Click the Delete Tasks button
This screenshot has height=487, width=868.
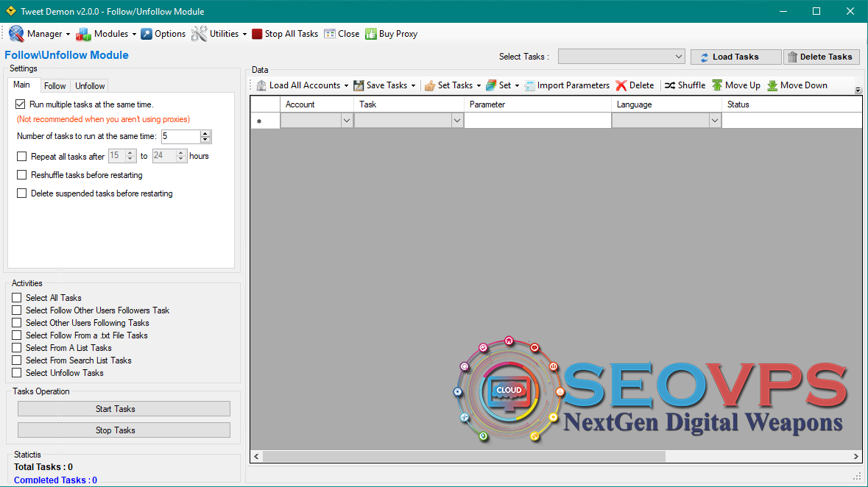[822, 57]
